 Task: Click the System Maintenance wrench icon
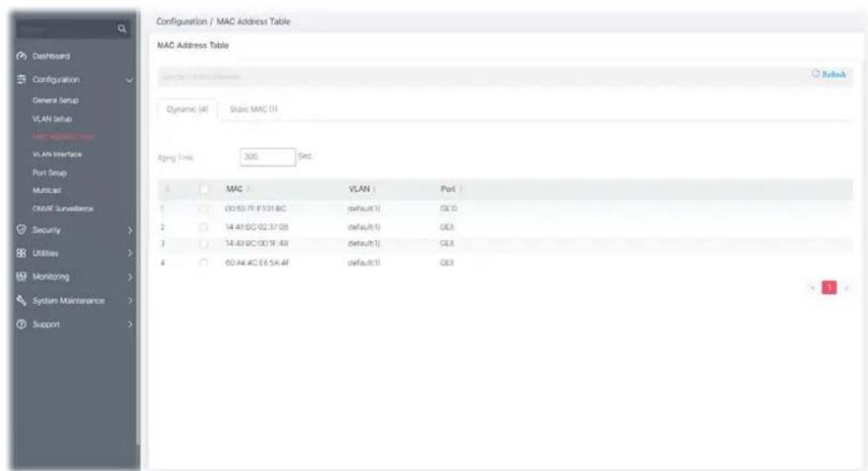22,300
